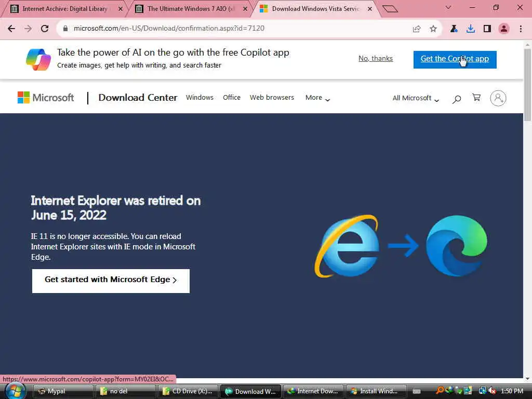The image size is (532, 399).
Task: Click the page vertical scrollbar thumb
Action: point(528,85)
